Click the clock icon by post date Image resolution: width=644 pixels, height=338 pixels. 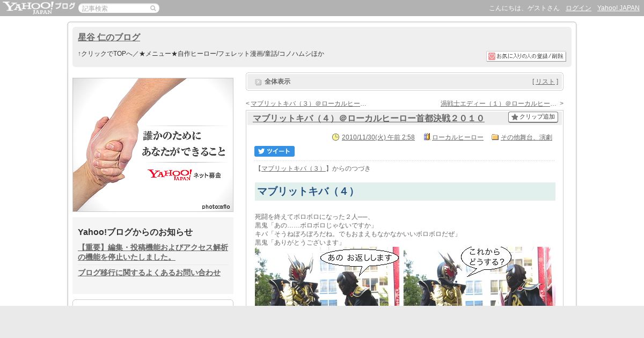336,137
